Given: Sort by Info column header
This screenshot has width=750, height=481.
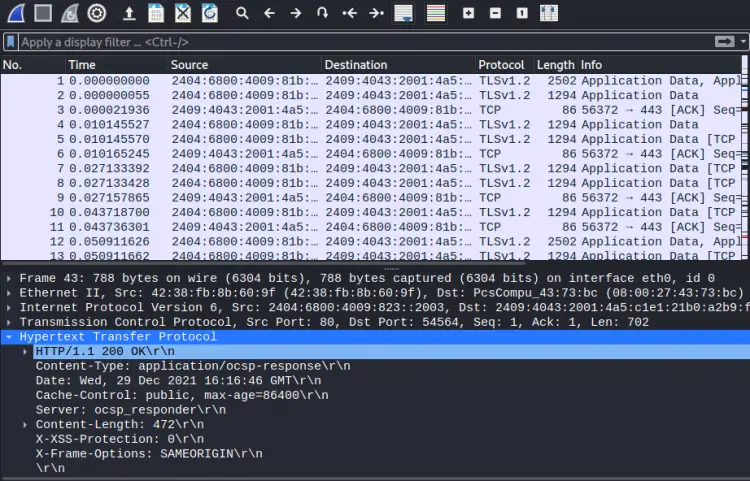Looking at the screenshot, I should click(x=660, y=65).
